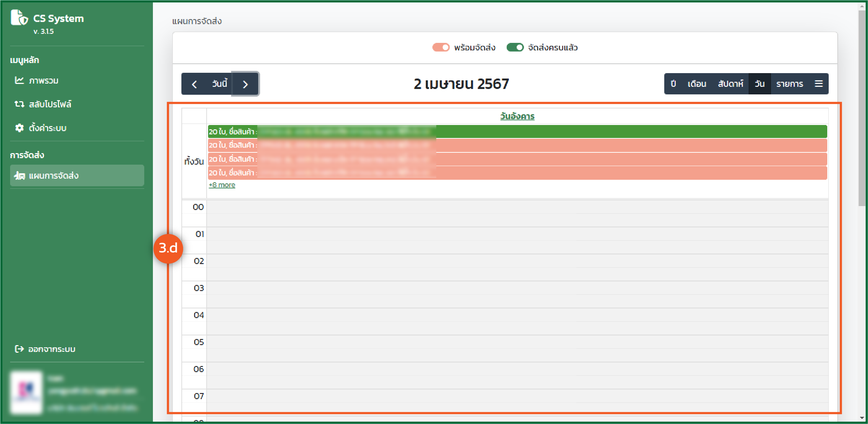Click the CS System shield logo icon
Screen dimensions: 868x424
(19, 18)
